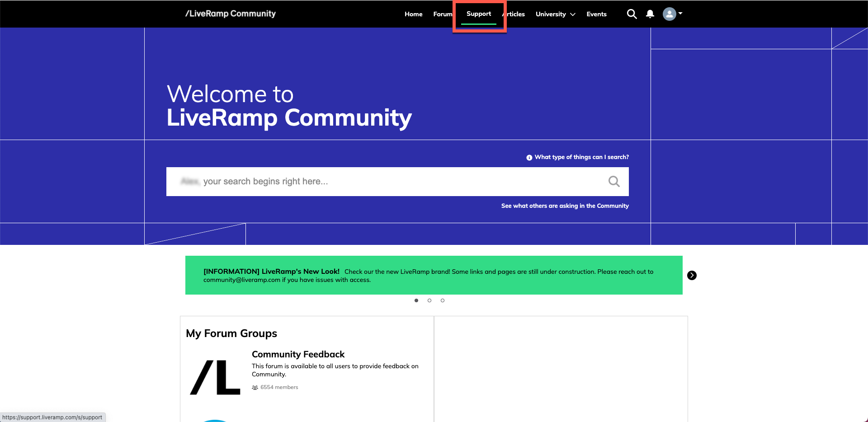Go to the Home nav item
Screen dimensions: 868x422
[x=413, y=14]
